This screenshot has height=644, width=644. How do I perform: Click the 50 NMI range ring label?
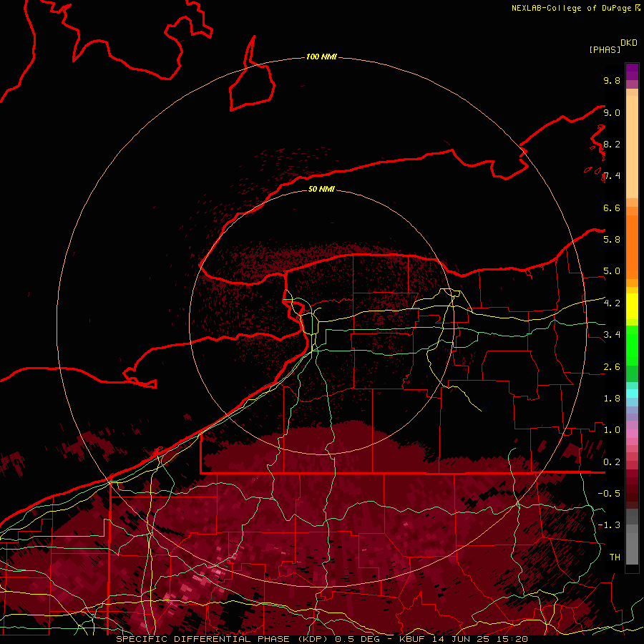[x=321, y=189]
